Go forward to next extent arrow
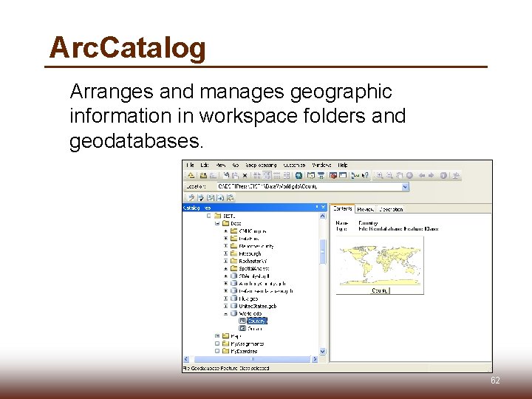Screen dimensions: 532x399 click(x=432, y=175)
